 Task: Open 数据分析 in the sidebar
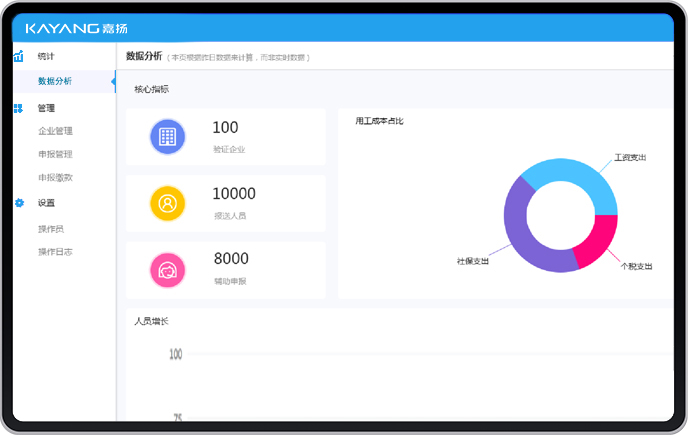tap(55, 81)
